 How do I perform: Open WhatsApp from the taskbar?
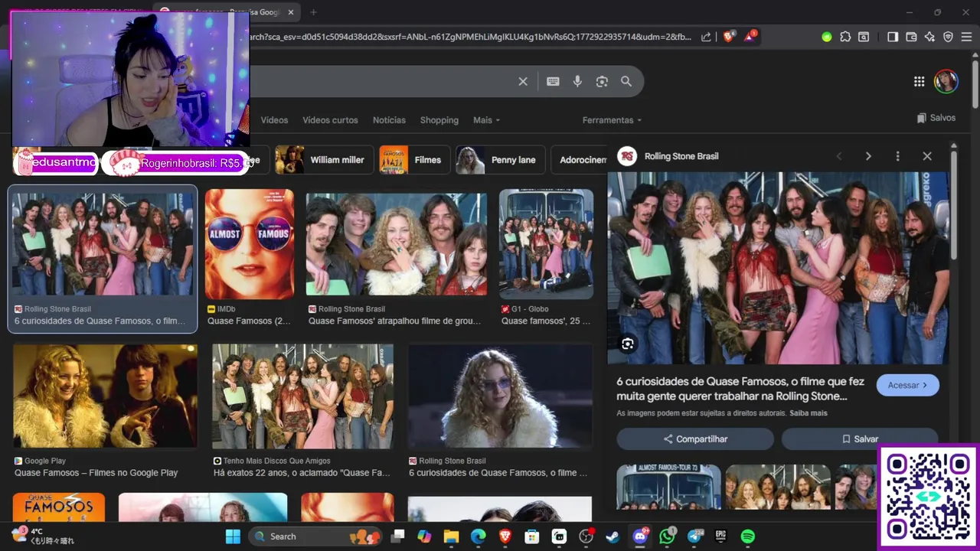(667, 536)
